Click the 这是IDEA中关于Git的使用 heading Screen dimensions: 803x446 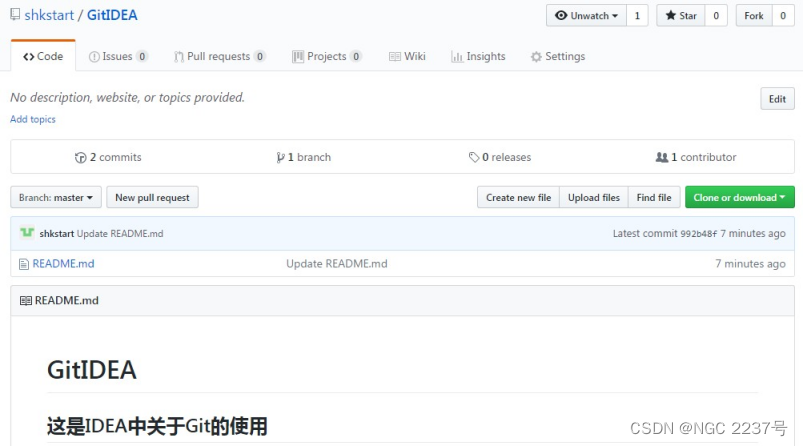pos(157,426)
